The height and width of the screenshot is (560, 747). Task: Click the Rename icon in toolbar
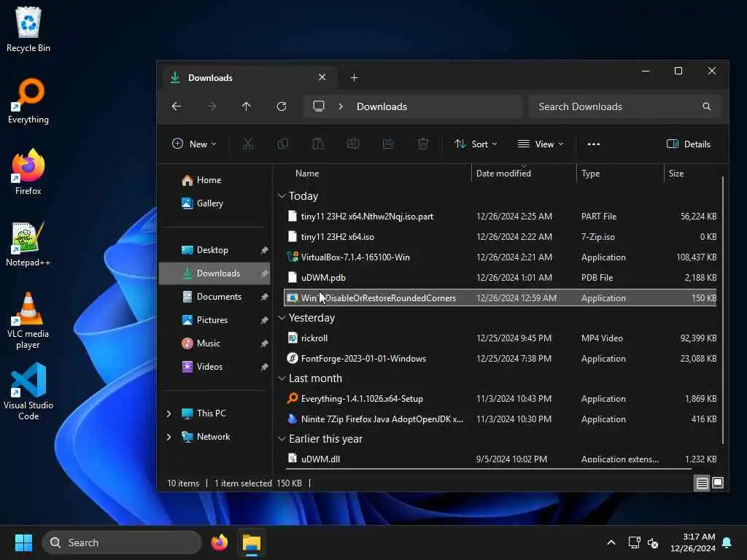pyautogui.click(x=353, y=144)
